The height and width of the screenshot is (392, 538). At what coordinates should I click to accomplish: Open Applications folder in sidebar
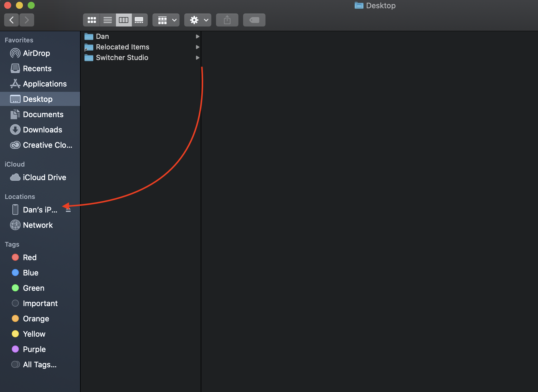(x=40, y=84)
